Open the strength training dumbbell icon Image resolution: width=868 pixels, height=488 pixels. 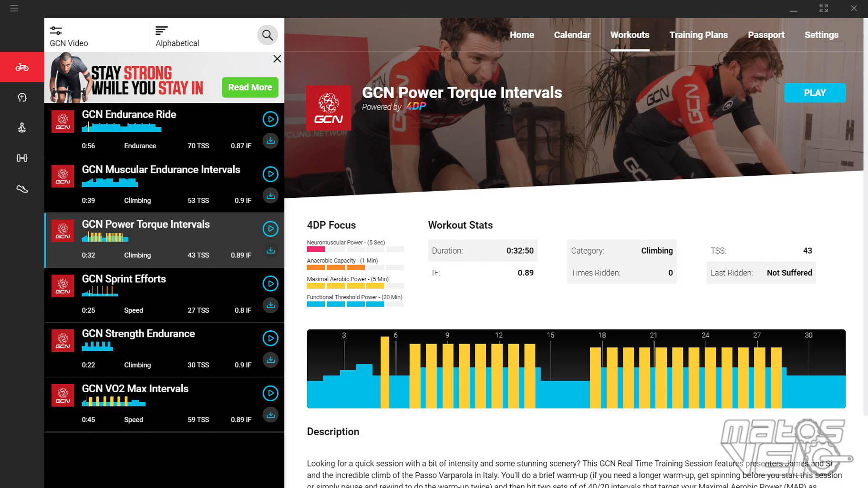(x=22, y=158)
